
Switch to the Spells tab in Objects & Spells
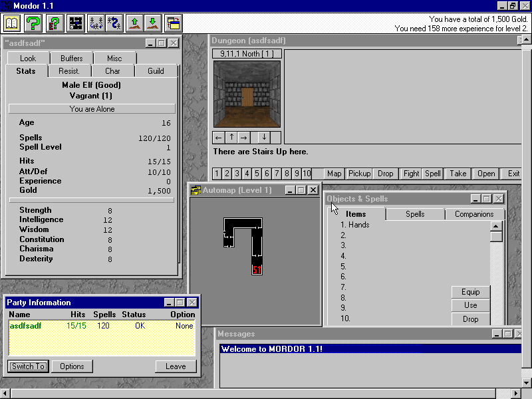415,214
